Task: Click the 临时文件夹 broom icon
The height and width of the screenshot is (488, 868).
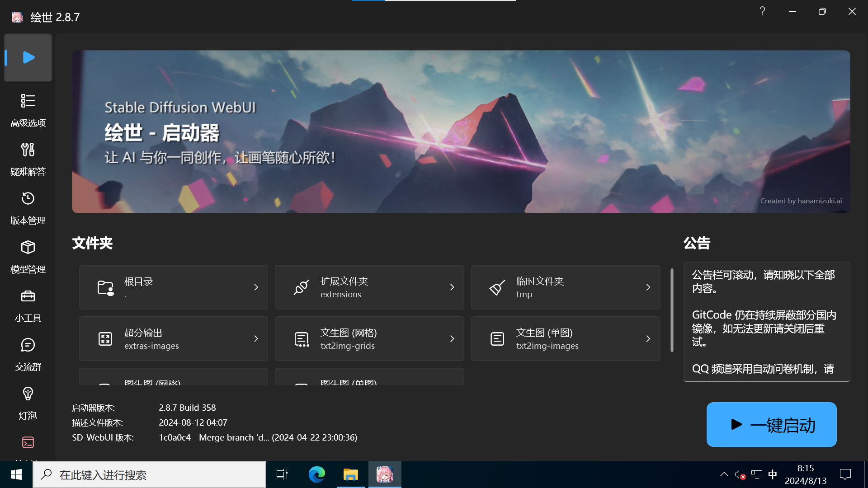Action: (x=497, y=287)
